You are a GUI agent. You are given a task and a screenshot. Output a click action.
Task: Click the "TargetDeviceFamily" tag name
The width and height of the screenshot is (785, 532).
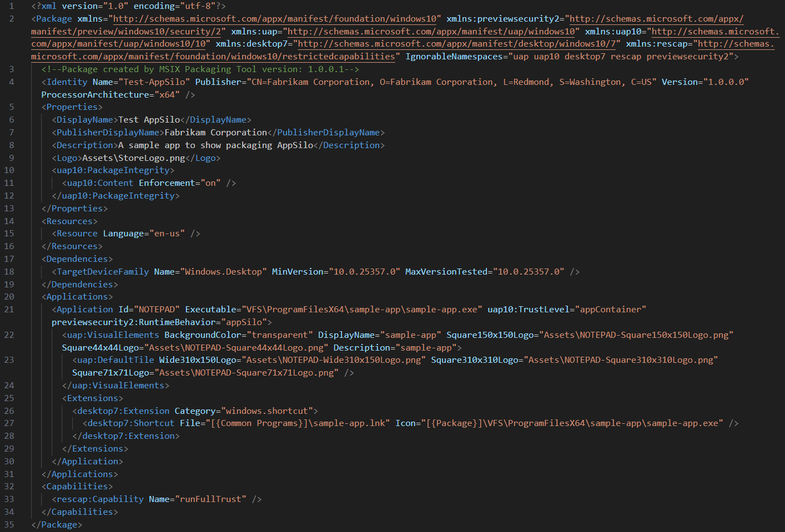click(103, 272)
